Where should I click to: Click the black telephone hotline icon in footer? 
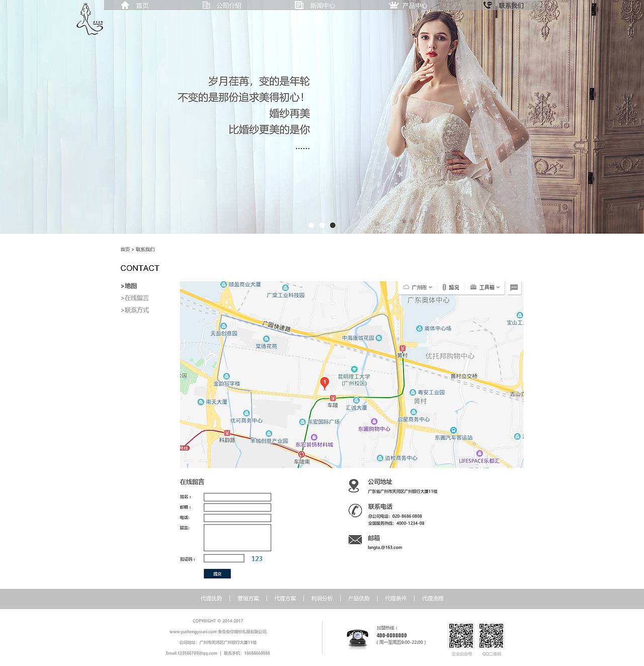click(x=357, y=638)
